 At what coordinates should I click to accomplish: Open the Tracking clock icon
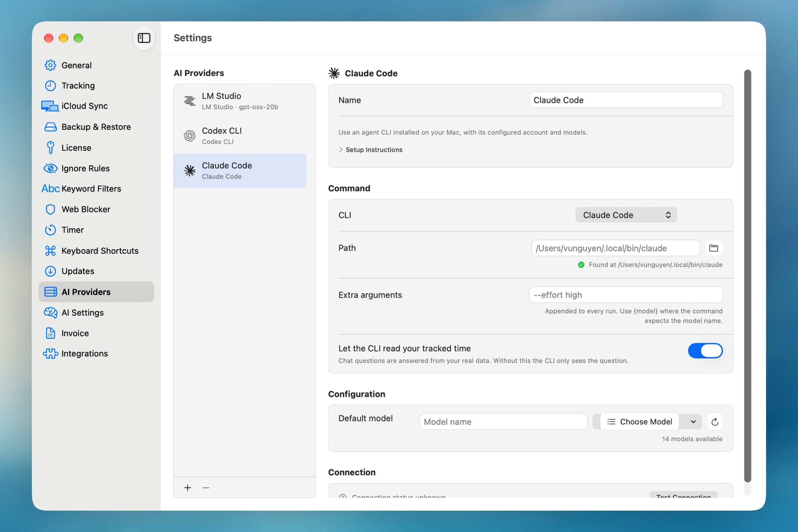50,86
